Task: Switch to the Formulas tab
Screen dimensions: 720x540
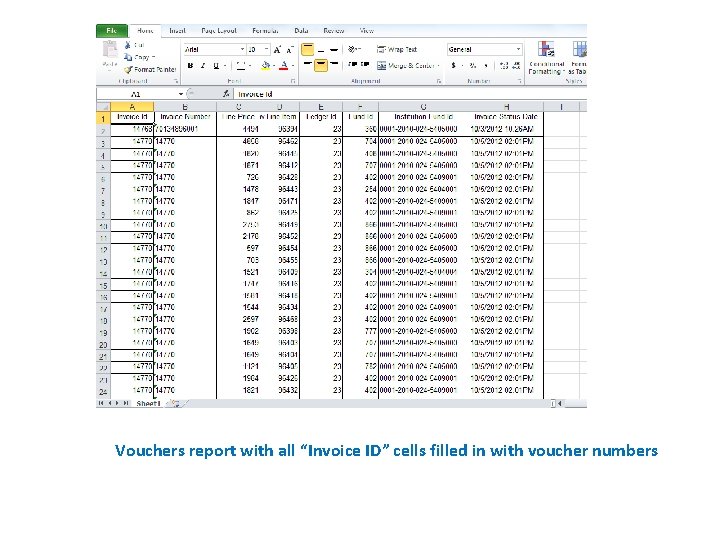Action: pyautogui.click(x=265, y=31)
